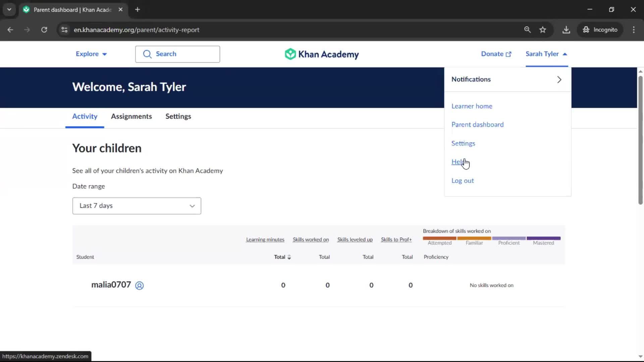Click the 'Date range' label
This screenshot has width=644, height=362.
(x=89, y=186)
